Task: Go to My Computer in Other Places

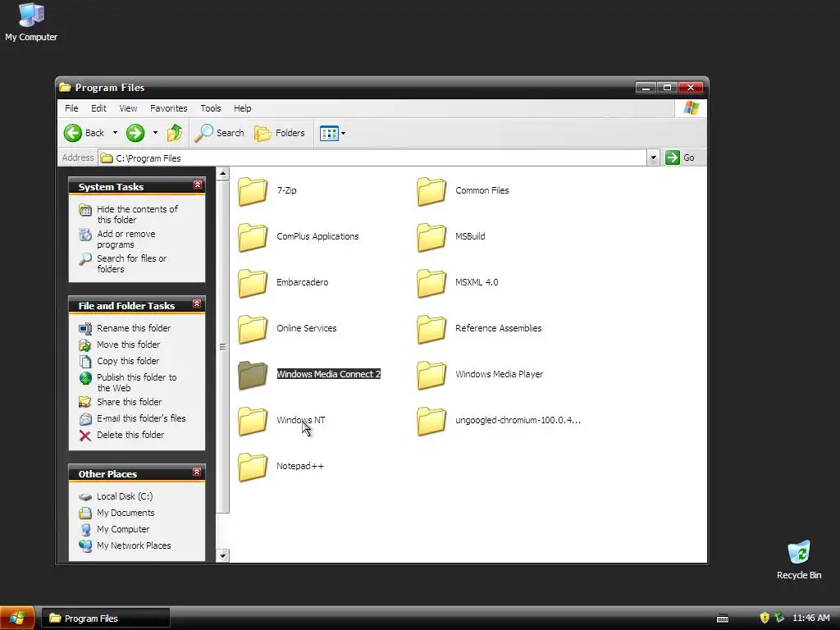Action: pyautogui.click(x=114, y=529)
